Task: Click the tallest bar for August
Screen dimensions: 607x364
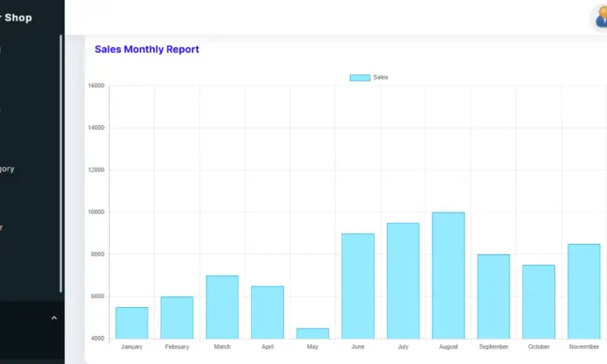Action: [x=448, y=275]
